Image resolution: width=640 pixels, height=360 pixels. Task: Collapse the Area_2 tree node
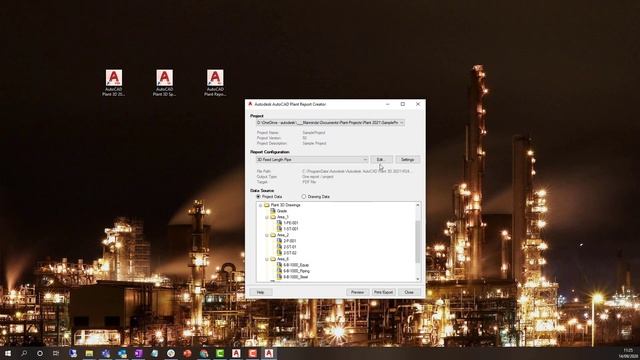coord(267,236)
